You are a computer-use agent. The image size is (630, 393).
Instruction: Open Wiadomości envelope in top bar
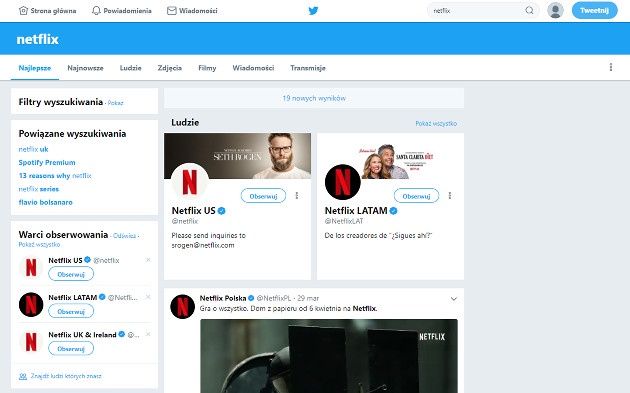(x=192, y=11)
